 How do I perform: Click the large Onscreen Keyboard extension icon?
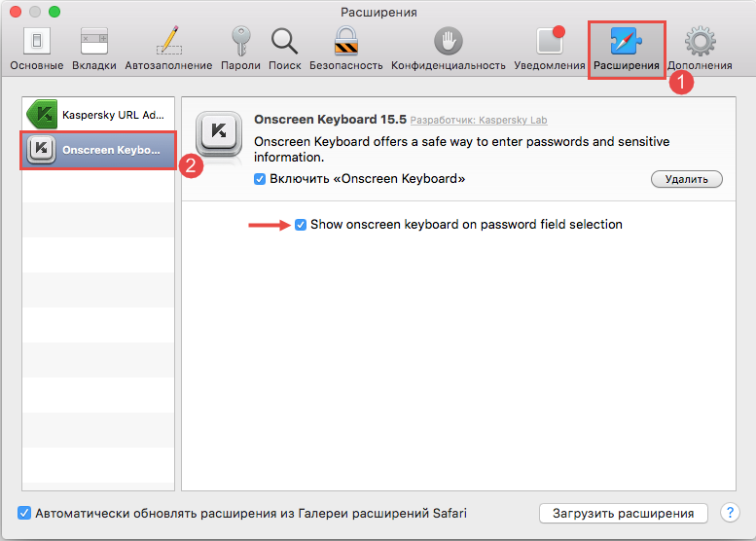[x=219, y=134]
